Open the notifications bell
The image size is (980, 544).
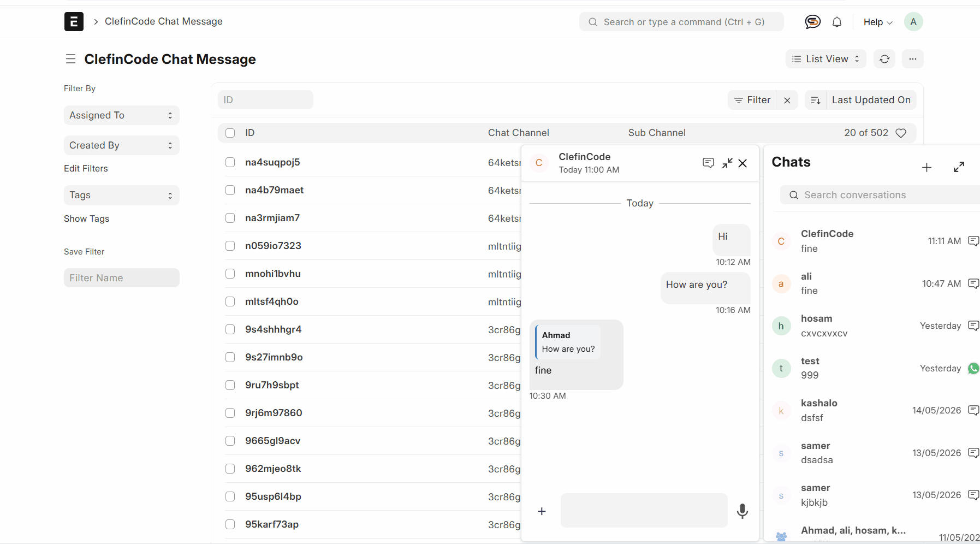pos(837,22)
